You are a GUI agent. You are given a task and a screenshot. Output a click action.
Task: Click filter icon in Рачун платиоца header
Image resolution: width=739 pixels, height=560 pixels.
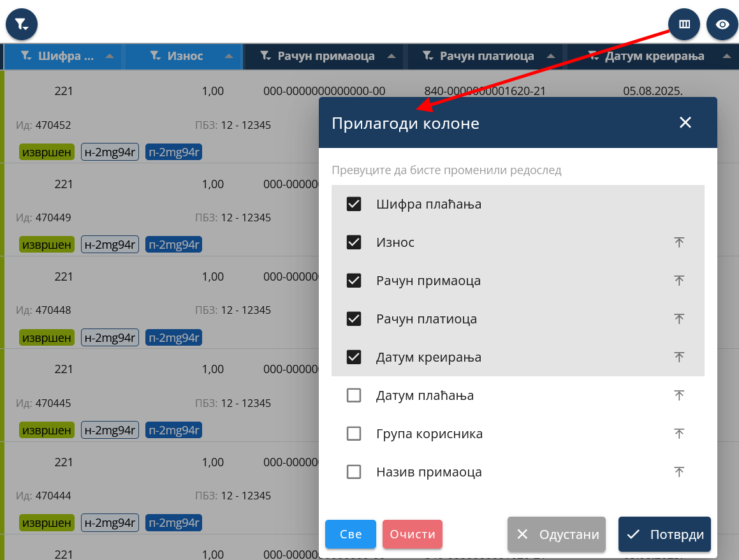pyautogui.click(x=427, y=56)
